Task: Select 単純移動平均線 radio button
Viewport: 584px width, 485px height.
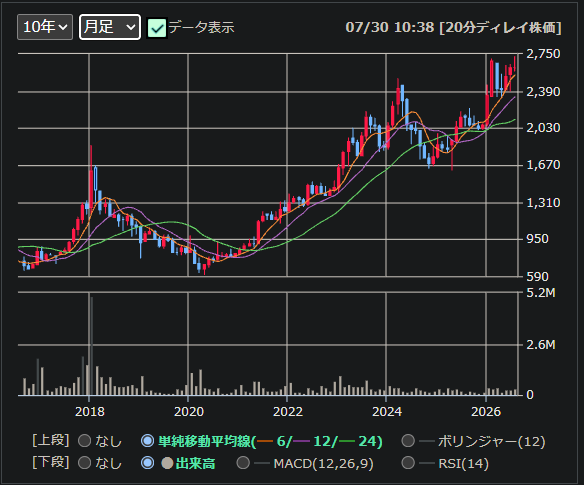Action: click(x=147, y=441)
